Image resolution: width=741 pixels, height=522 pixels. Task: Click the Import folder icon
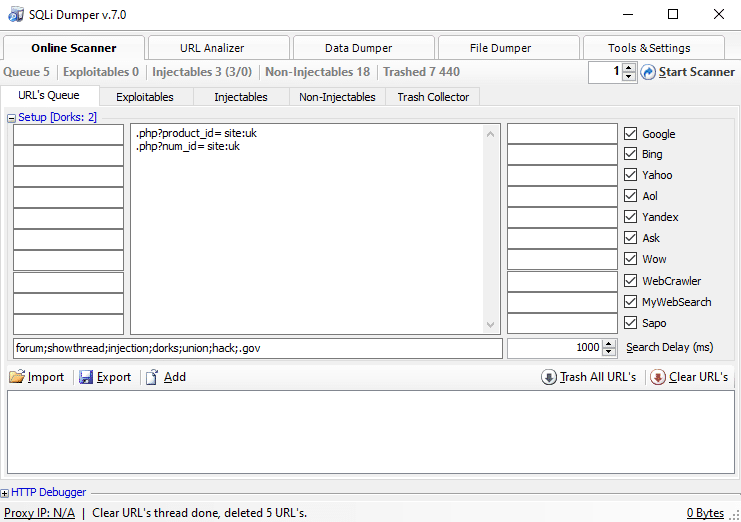(17, 377)
